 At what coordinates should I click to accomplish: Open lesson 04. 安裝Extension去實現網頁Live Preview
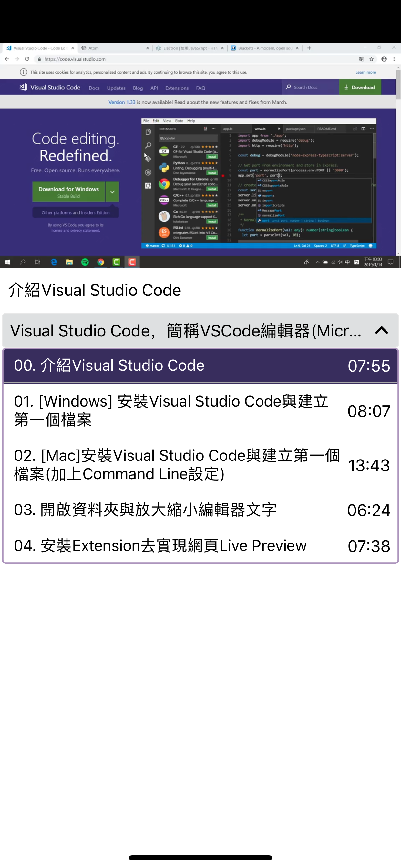(200, 545)
